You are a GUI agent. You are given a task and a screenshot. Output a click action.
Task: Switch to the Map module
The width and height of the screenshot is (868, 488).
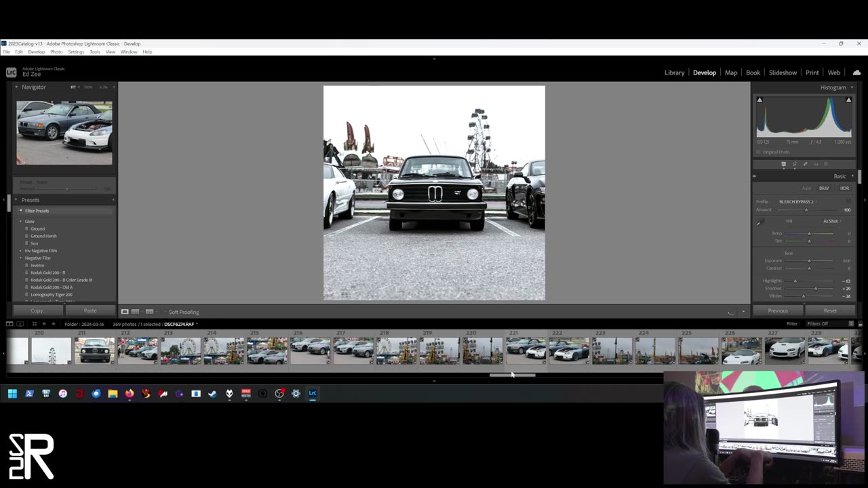pos(731,73)
